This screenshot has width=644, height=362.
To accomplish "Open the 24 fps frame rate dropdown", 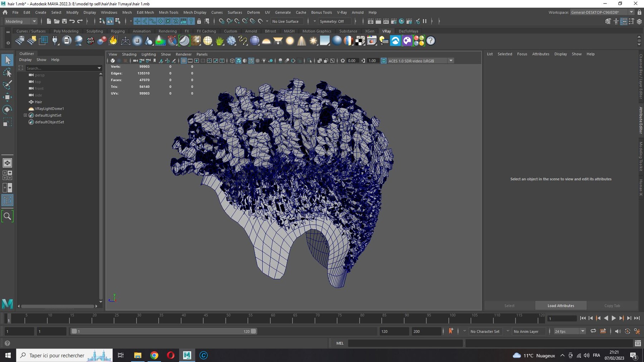I will coord(570,331).
